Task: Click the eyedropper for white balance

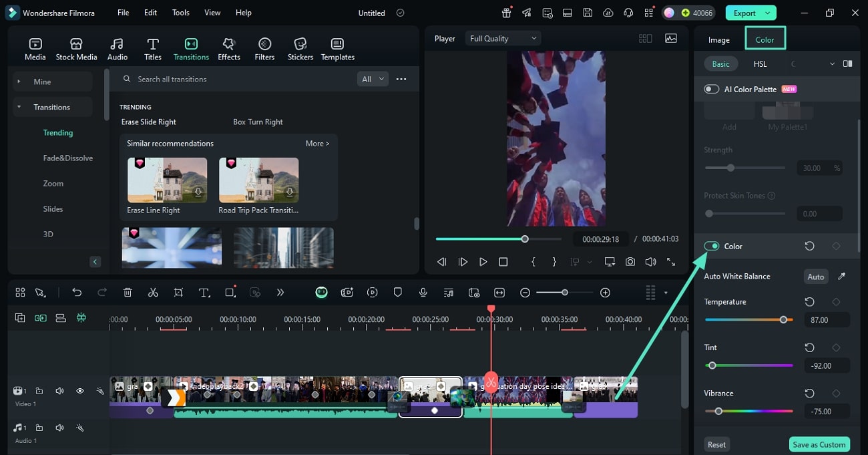Action: point(841,276)
